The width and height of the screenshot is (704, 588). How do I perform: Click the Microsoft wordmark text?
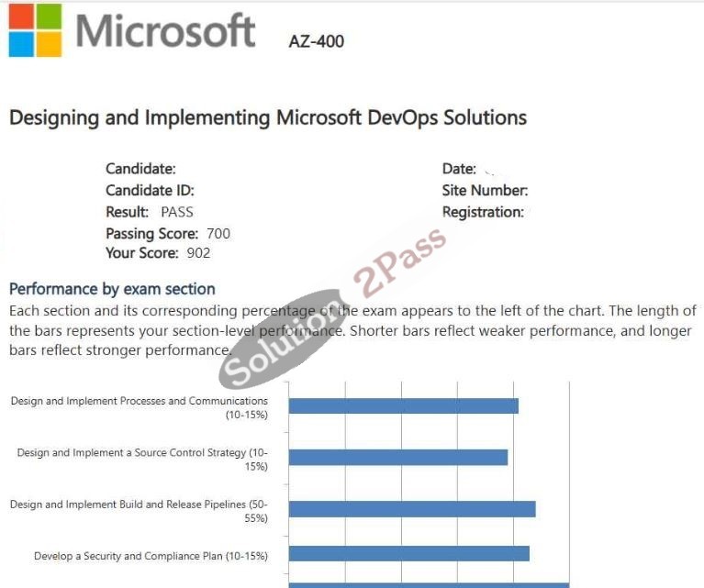pyautogui.click(x=165, y=30)
